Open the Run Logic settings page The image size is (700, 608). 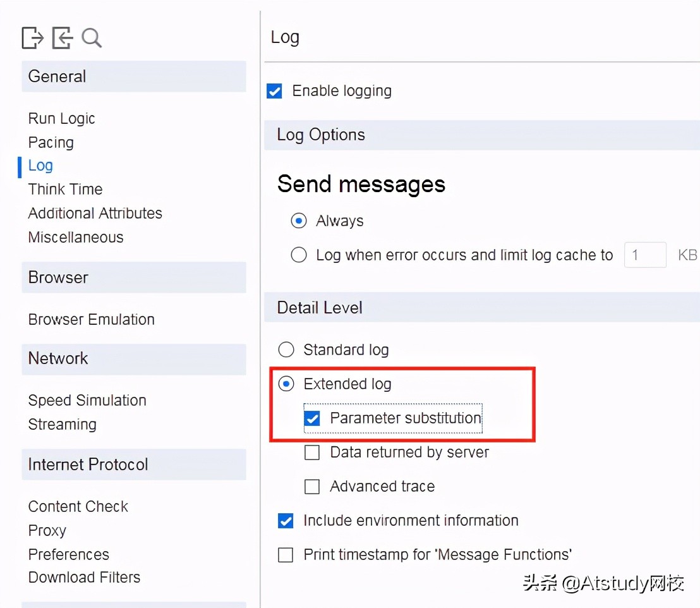tap(62, 118)
